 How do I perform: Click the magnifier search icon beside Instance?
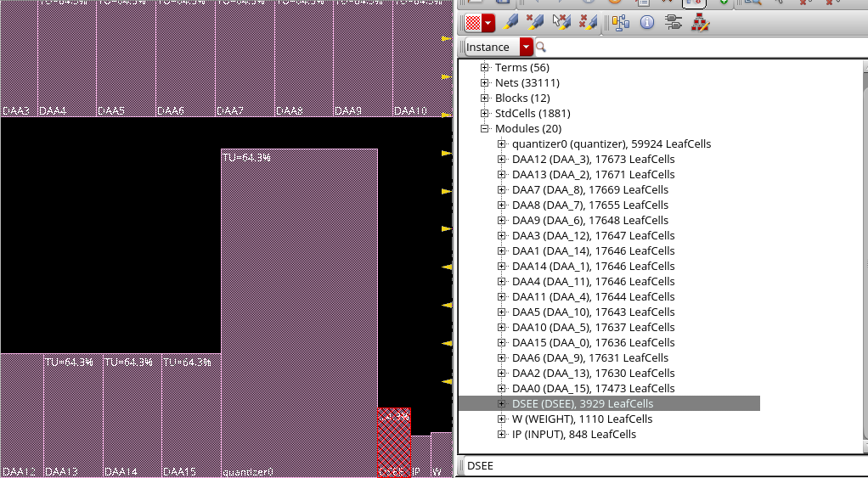click(540, 48)
